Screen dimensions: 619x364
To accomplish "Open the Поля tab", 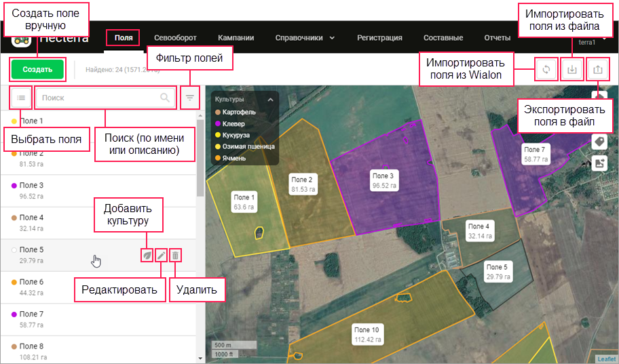I will click(x=124, y=38).
